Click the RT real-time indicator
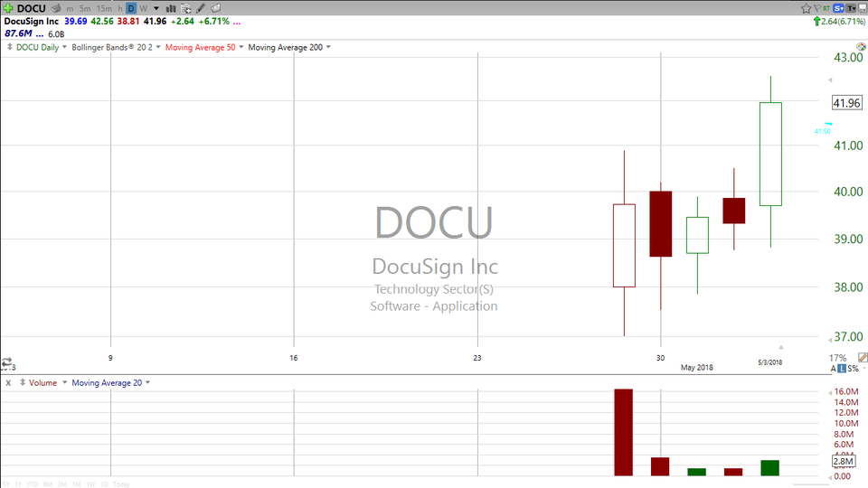This screenshot has height=488, width=868. [x=826, y=8]
